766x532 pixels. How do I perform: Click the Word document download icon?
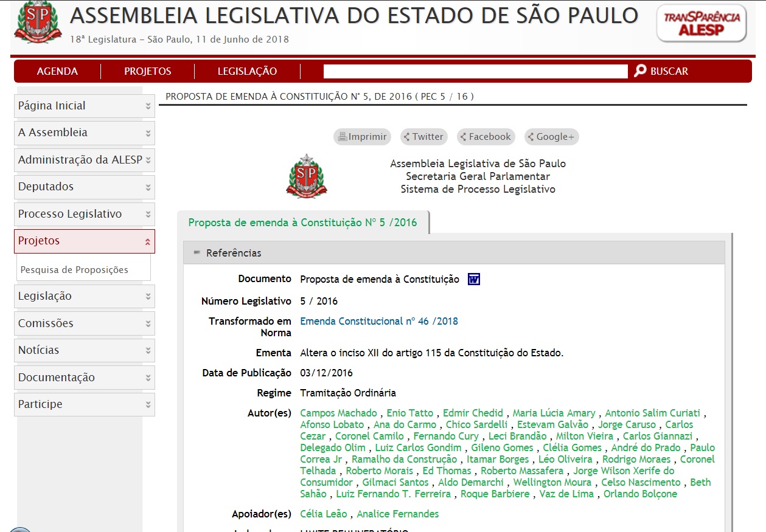(x=474, y=279)
